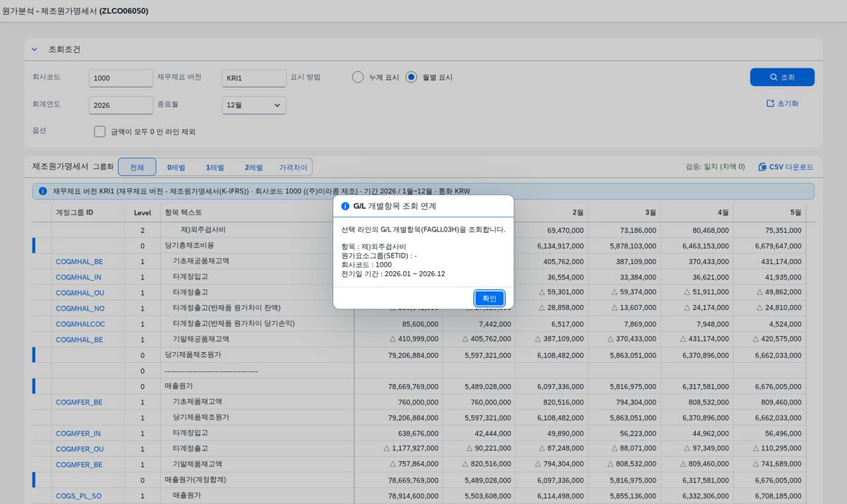The height and width of the screenshot is (504, 847).
Task: Switch to 전체 group tab
Action: (x=137, y=167)
